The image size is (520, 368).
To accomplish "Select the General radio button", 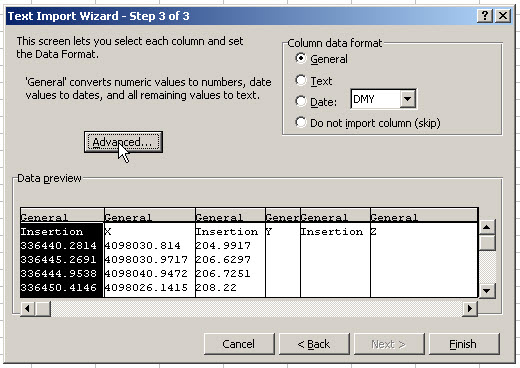I will point(301,59).
